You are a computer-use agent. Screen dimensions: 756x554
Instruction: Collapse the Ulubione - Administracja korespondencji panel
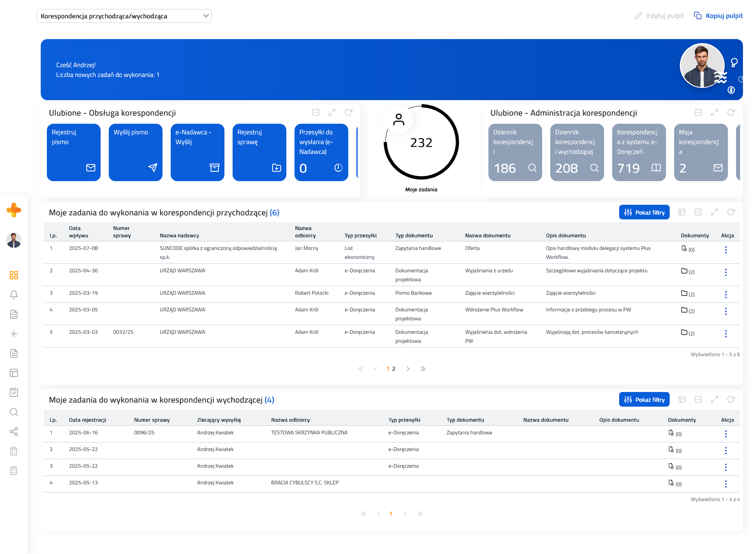tap(698, 112)
